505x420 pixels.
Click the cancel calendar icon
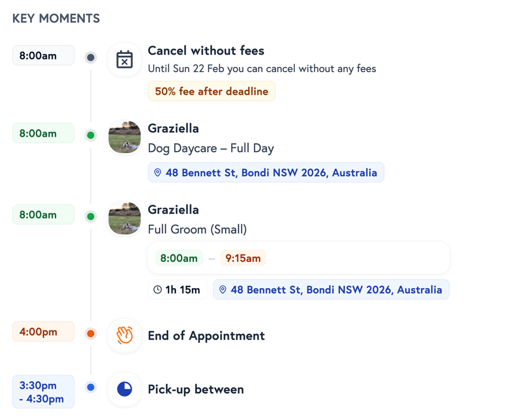(x=125, y=59)
